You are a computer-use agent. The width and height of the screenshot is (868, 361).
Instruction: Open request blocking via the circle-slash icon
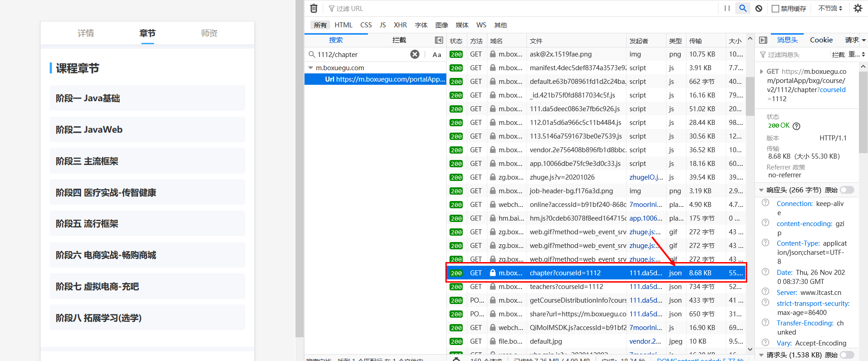pos(759,8)
